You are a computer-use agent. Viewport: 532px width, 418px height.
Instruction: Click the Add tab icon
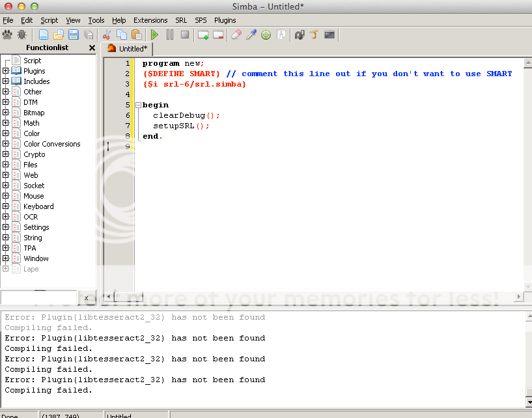203,35
